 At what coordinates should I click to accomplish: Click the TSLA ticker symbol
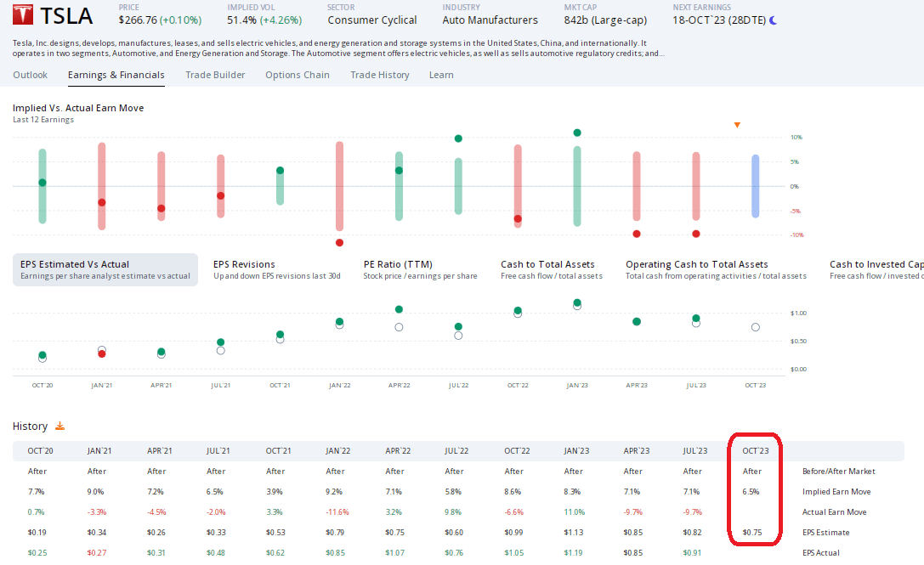click(66, 16)
